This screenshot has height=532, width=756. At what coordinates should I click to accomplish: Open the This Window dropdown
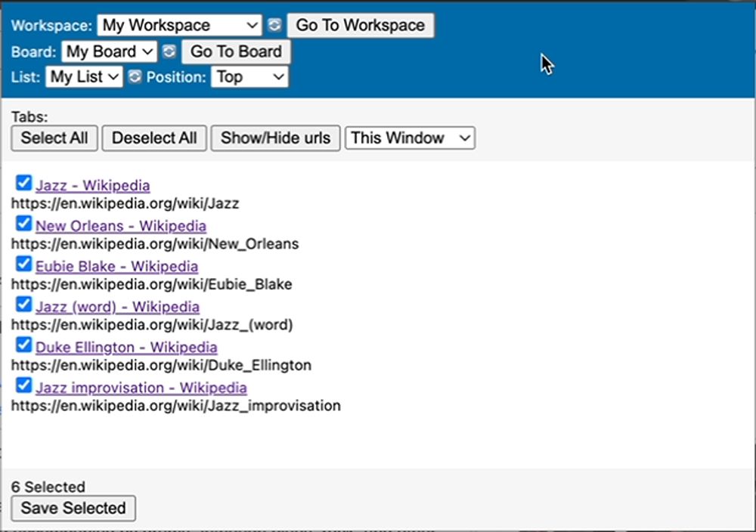[x=410, y=138]
